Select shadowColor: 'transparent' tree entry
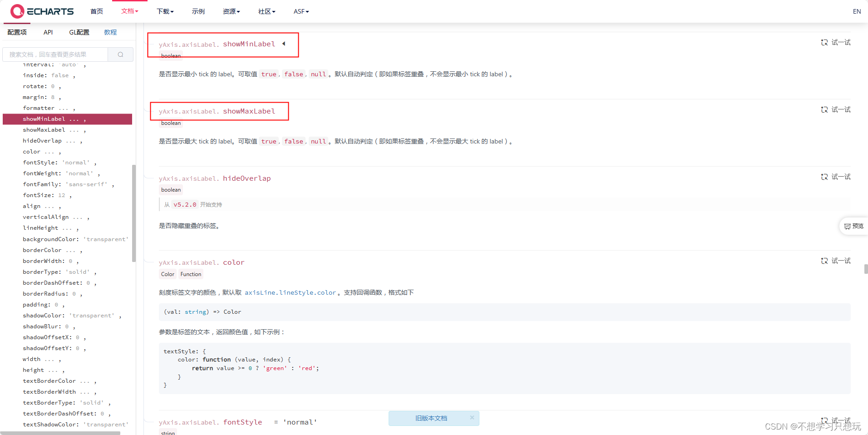 click(72, 316)
